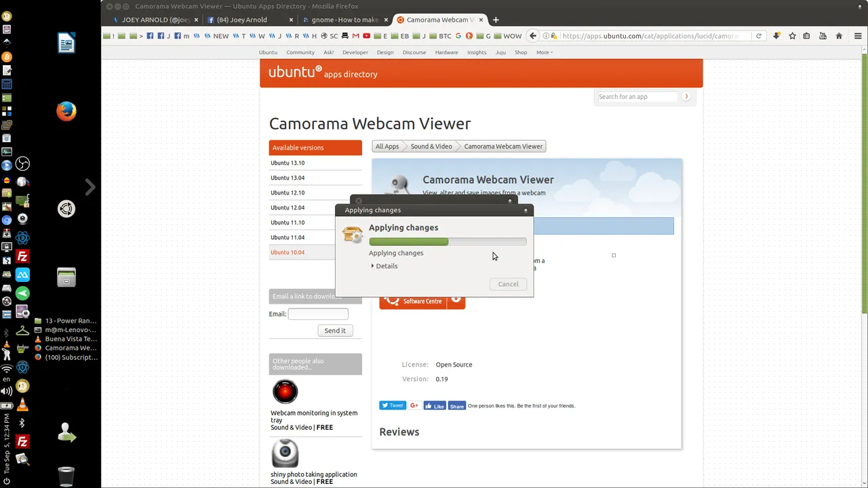Reload the page with the refresh icon
The height and width of the screenshot is (488, 868).
tap(759, 36)
